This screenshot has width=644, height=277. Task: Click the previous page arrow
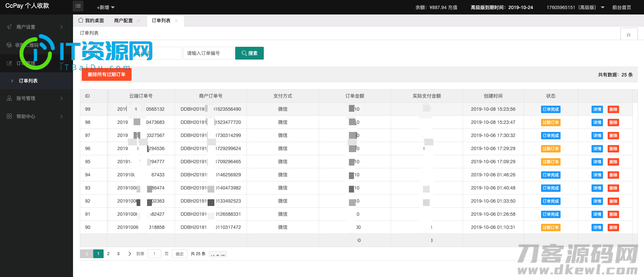point(86,254)
